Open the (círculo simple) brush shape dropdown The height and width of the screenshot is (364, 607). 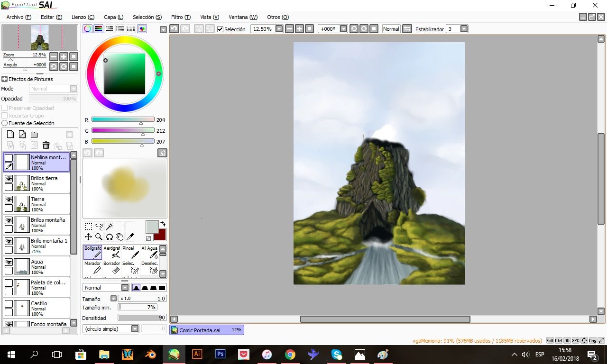pos(135,329)
